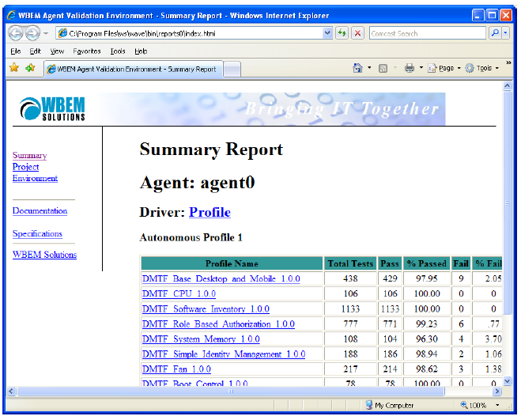521x420 pixels.
Task: Click the vertical scrollbar down arrow
Action: 507,381
